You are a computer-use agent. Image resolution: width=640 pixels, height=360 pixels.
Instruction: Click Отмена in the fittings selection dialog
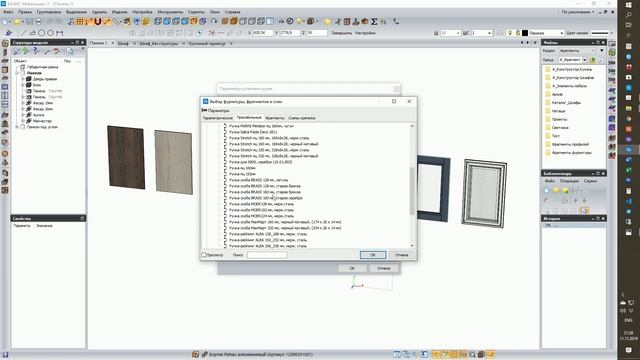point(402,255)
